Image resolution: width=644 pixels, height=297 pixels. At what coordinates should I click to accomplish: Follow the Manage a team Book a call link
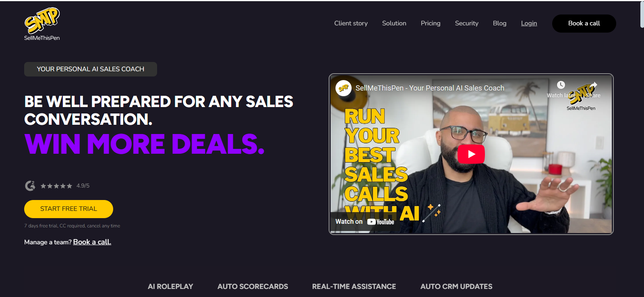[92, 242]
